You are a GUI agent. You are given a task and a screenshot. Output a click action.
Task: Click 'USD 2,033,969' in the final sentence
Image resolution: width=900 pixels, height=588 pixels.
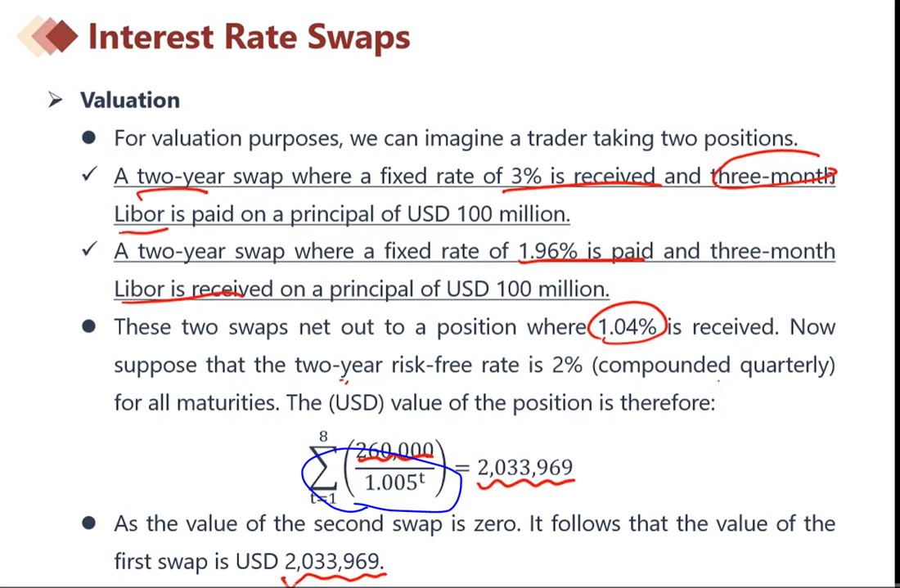click(310, 561)
